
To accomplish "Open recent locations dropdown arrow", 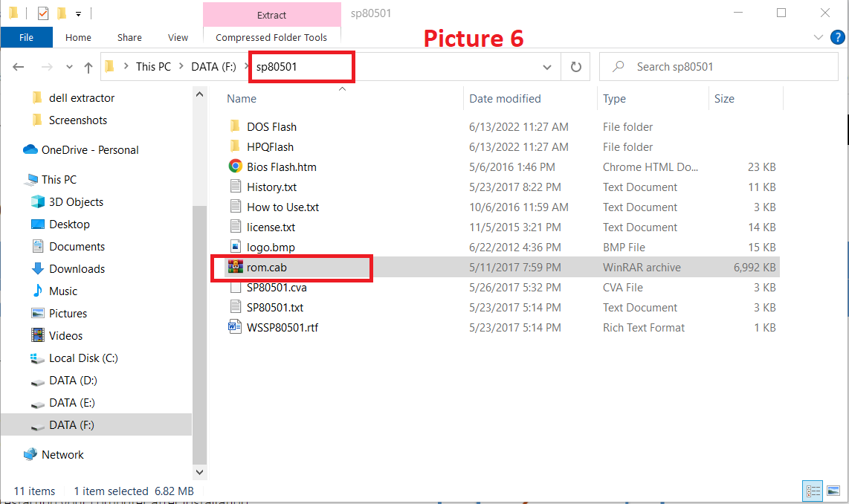I will tap(69, 67).
